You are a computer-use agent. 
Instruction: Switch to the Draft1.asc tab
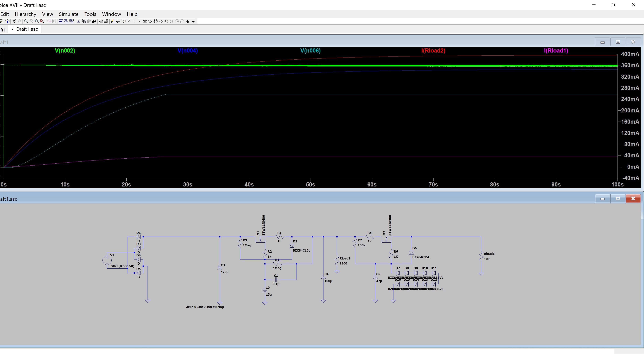coord(27,29)
